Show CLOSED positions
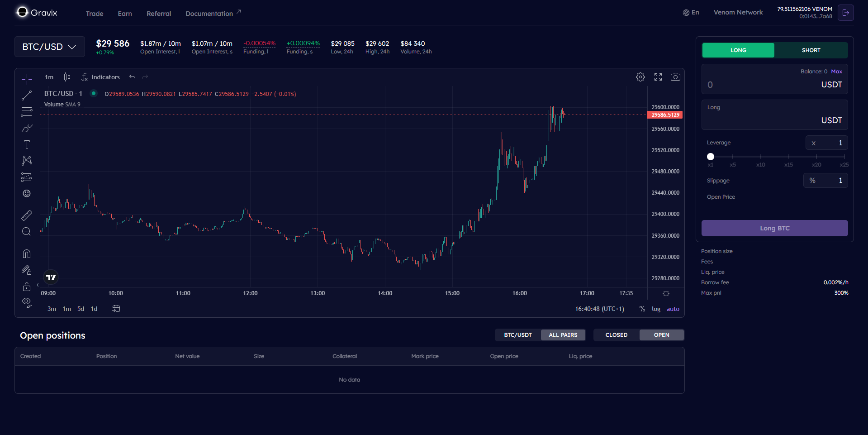The height and width of the screenshot is (435, 868). pos(616,335)
